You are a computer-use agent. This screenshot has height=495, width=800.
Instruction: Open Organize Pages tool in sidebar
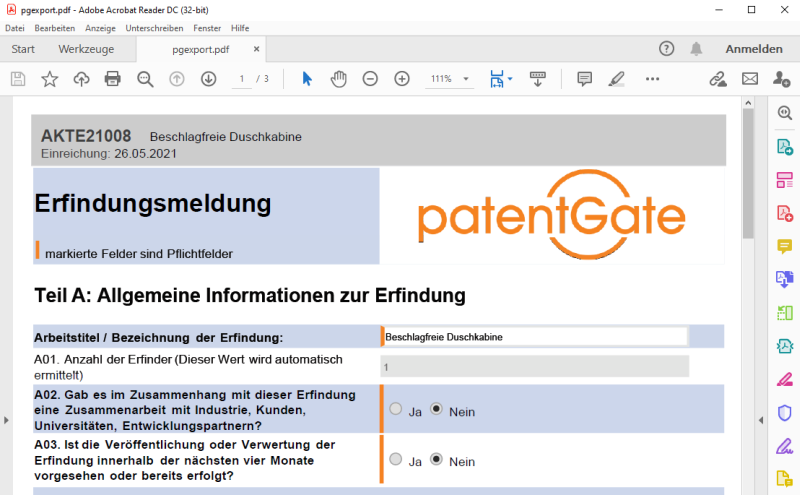coord(785,313)
